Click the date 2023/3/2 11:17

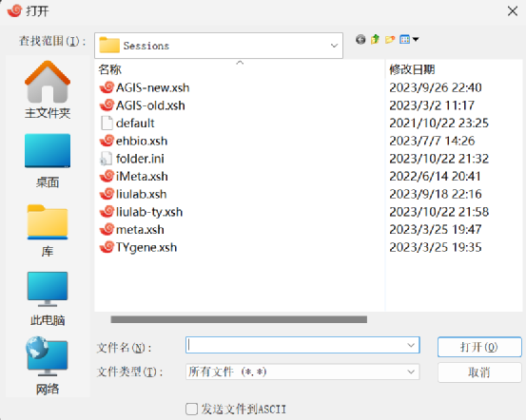pyautogui.click(x=432, y=105)
